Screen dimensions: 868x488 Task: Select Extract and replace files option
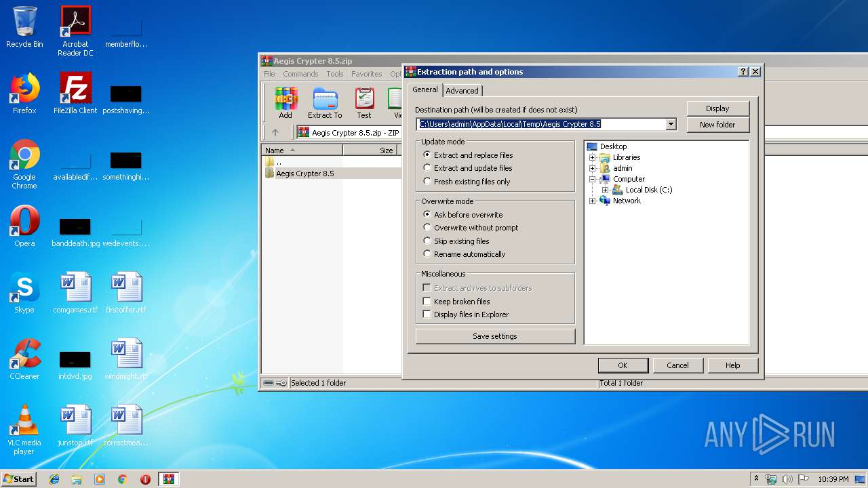(467, 155)
